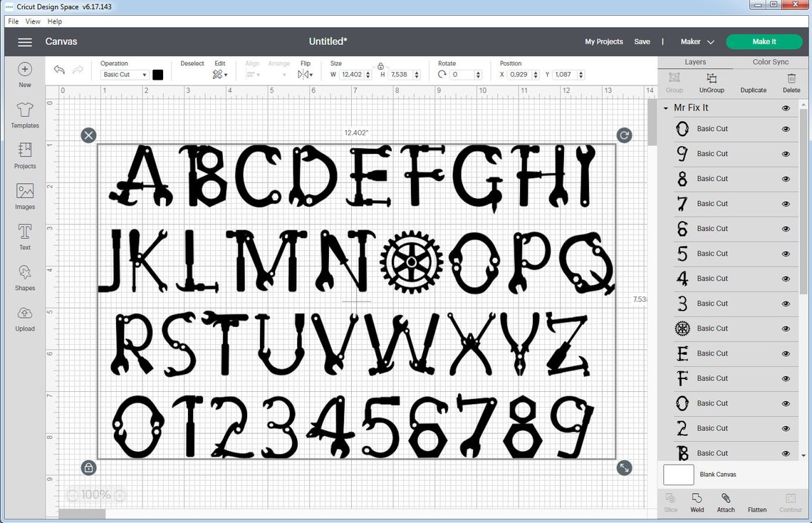812x523 pixels.
Task: Open the File menu
Action: coord(12,21)
